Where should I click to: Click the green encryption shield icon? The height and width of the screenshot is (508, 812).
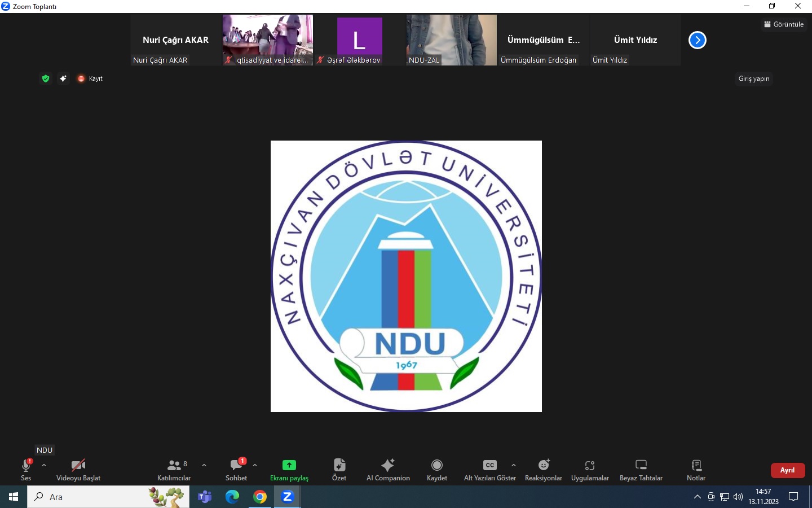[x=46, y=78]
